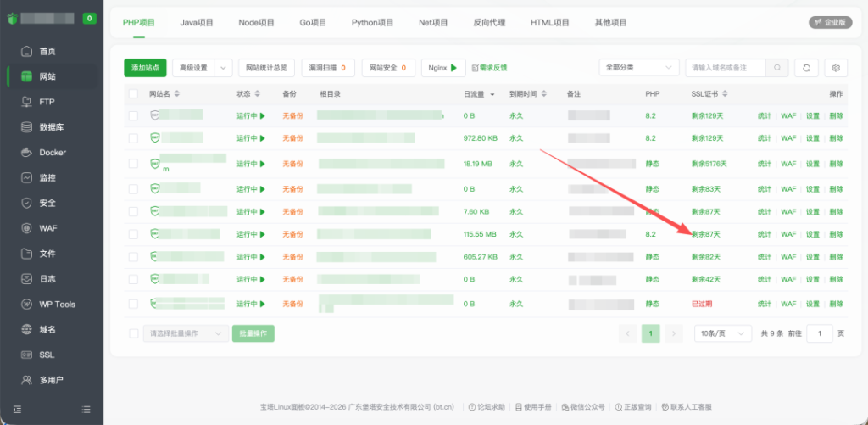Open the Docker whale icon
The height and width of the screenshot is (425, 868).
coord(26,153)
